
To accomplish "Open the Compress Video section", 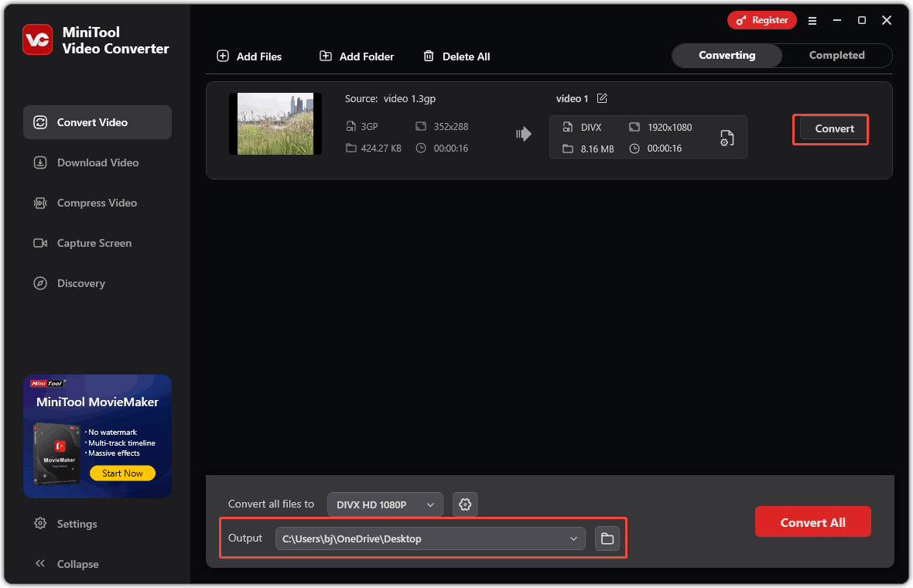I will point(97,203).
